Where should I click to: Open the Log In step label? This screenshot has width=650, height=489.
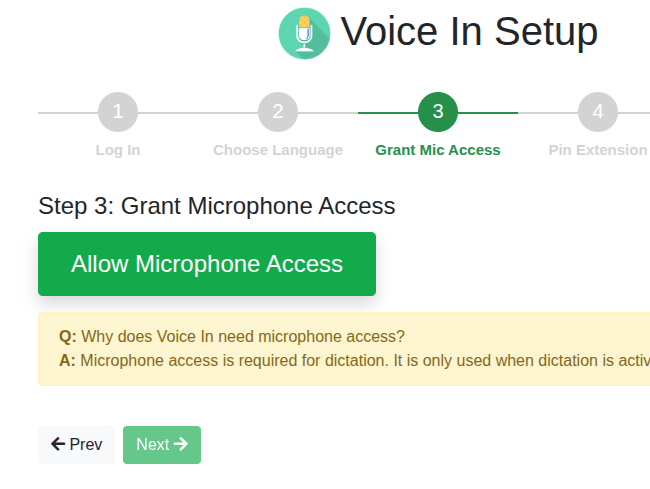point(118,150)
